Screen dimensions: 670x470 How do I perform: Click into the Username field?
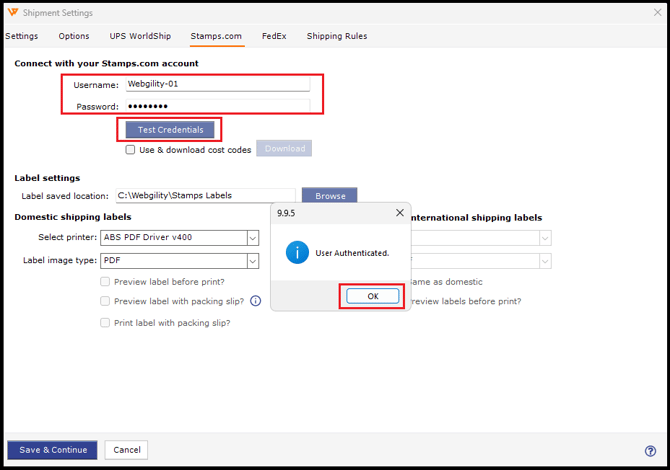coord(216,85)
